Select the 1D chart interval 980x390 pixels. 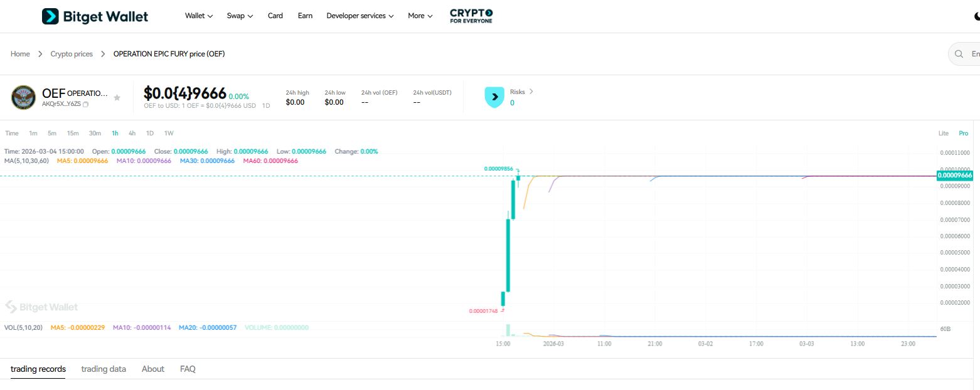point(150,133)
